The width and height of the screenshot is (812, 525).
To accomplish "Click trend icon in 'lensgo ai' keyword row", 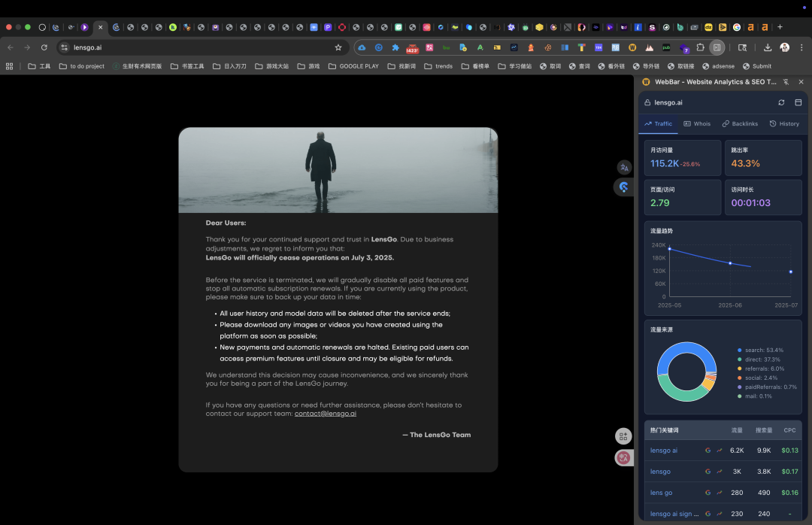I will coord(720,451).
